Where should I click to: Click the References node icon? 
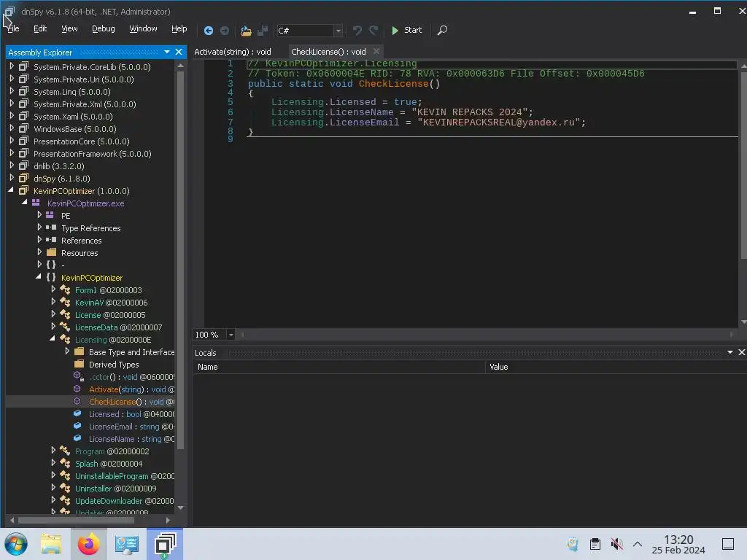point(51,240)
